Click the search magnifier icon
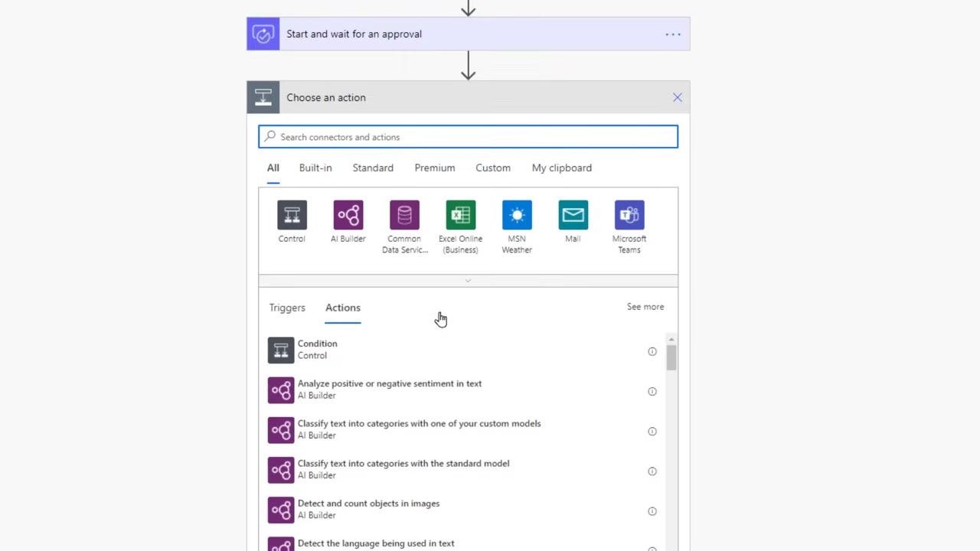The image size is (980, 551). 270,136
